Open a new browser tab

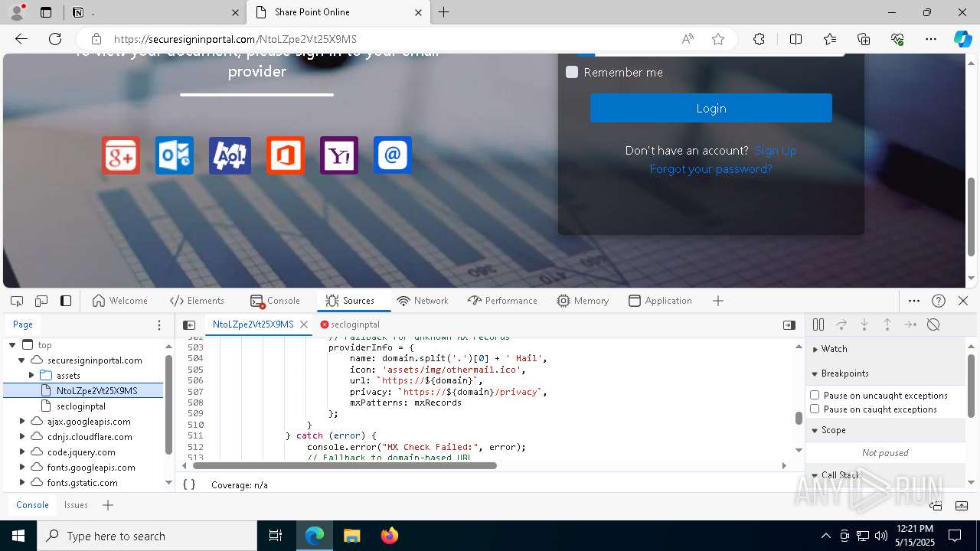pos(444,12)
